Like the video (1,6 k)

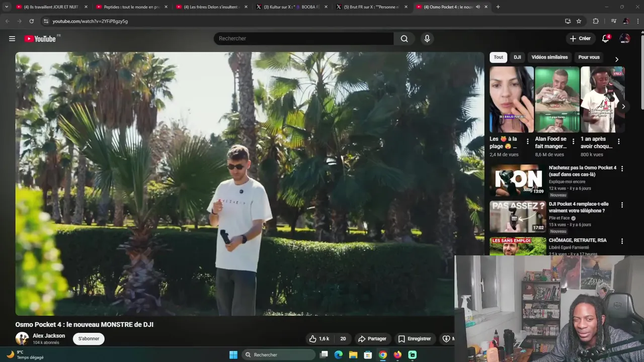[319, 339]
